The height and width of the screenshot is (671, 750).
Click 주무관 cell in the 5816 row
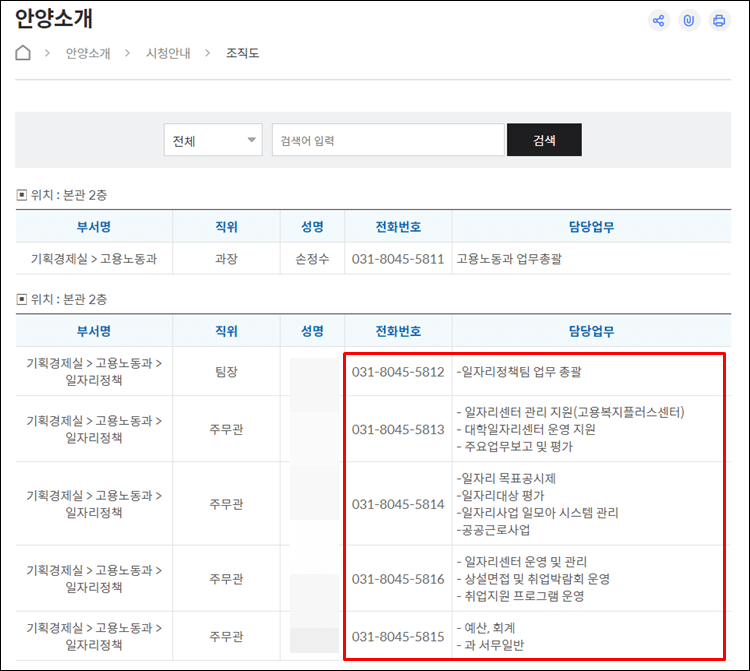pyautogui.click(x=226, y=579)
